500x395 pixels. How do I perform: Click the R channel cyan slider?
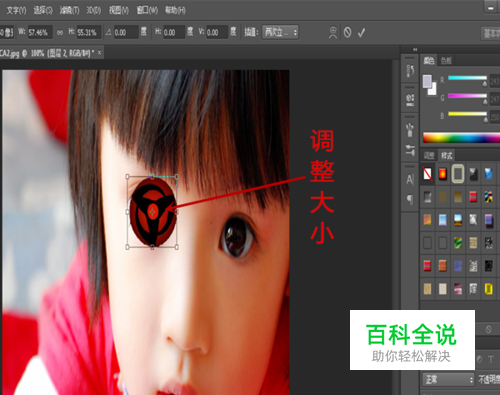click(467, 78)
